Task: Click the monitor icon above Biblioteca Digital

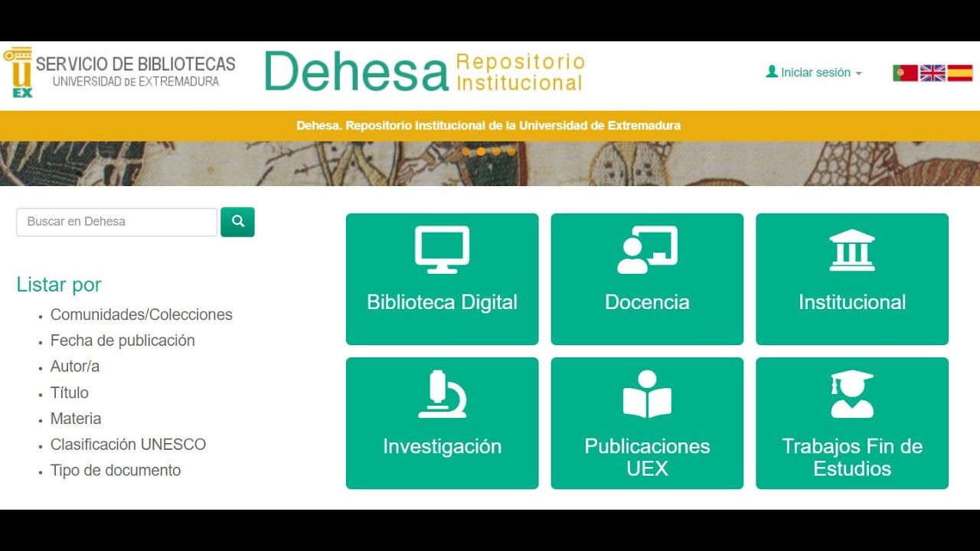Action: pos(442,250)
